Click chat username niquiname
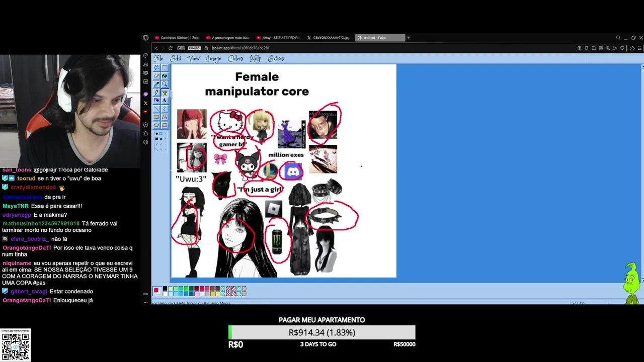This screenshot has width=644, height=362. (x=17, y=263)
